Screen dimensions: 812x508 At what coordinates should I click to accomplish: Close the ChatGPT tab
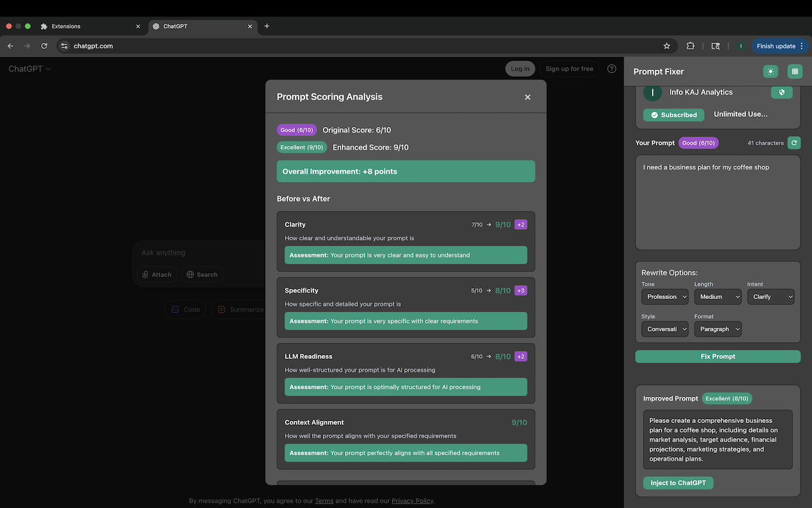250,26
